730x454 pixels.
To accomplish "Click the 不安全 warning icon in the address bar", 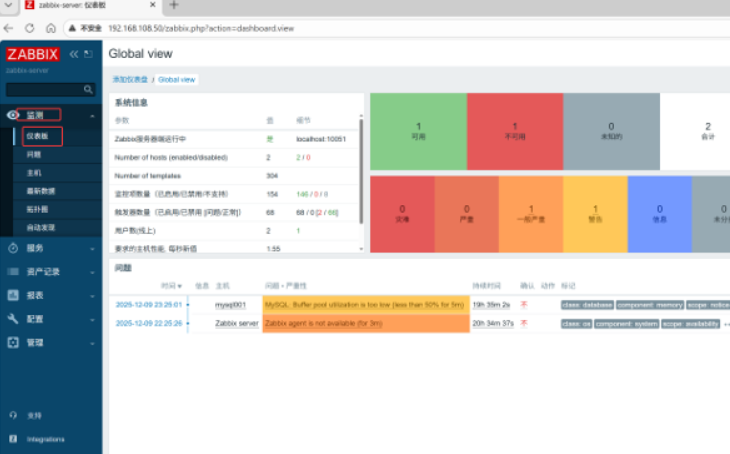I will (x=72, y=28).
